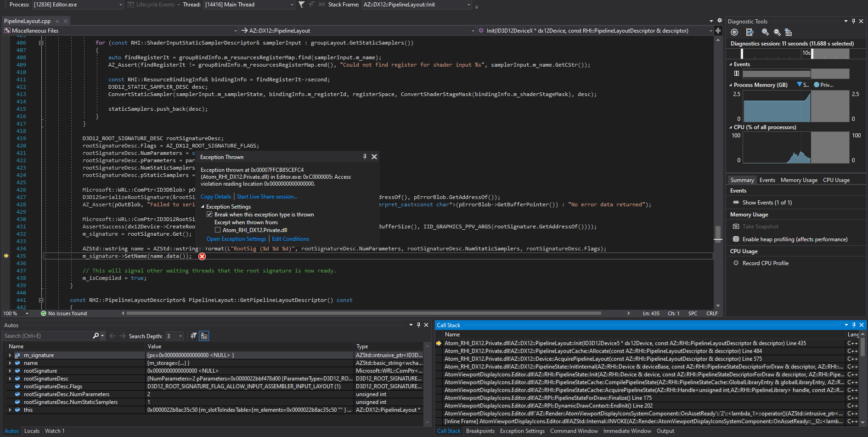Switch to the Watch 1 tab

pyautogui.click(x=55, y=431)
